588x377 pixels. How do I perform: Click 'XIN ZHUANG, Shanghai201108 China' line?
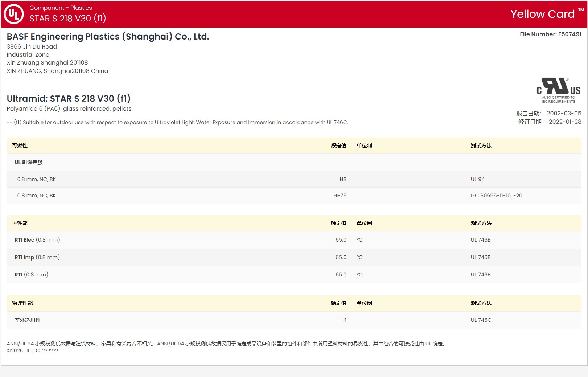pyautogui.click(x=57, y=71)
